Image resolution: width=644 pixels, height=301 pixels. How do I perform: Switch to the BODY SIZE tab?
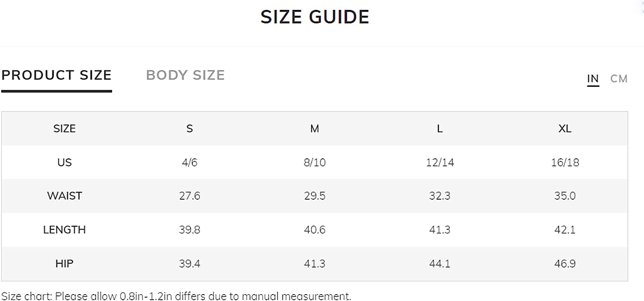[185, 75]
